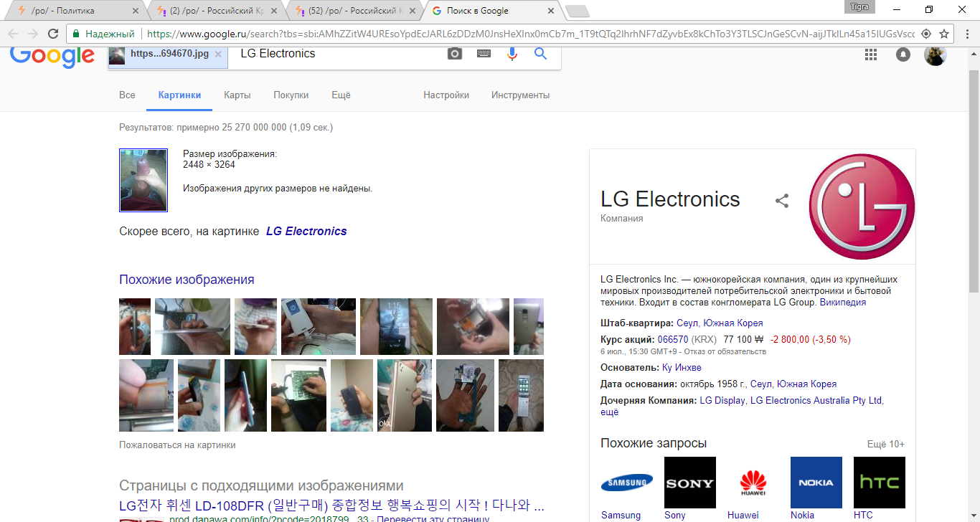Click the LG Electronics best guess link

[x=306, y=232]
